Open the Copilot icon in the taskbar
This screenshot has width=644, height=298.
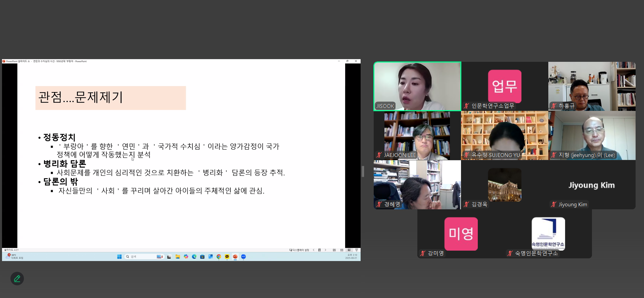point(186,257)
